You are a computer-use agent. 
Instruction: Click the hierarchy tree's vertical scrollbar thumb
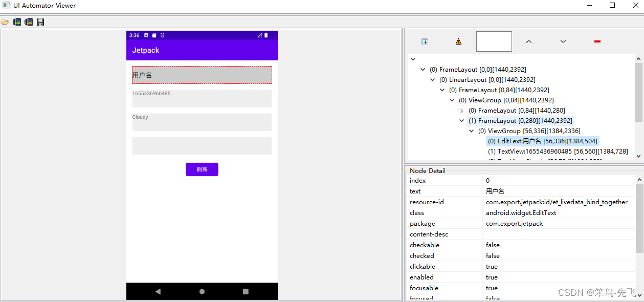click(x=638, y=92)
